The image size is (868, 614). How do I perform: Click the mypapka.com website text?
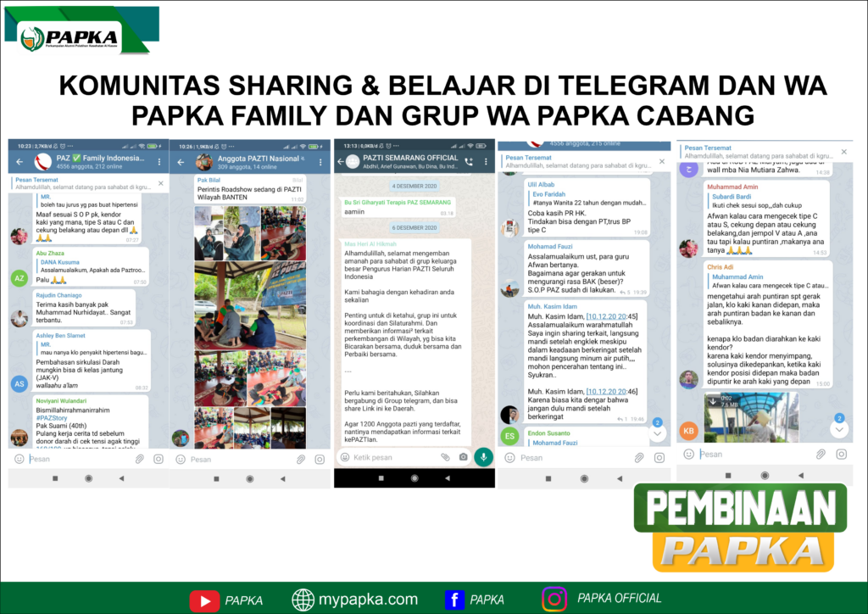click(368, 599)
